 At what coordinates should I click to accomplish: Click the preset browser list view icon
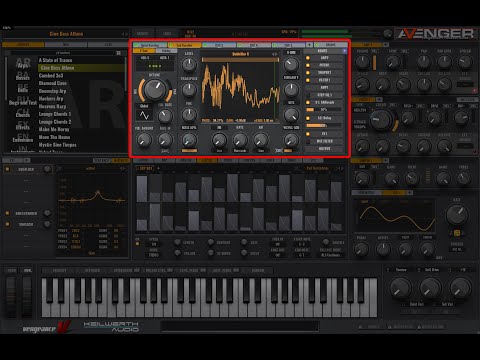pyautogui.click(x=118, y=53)
